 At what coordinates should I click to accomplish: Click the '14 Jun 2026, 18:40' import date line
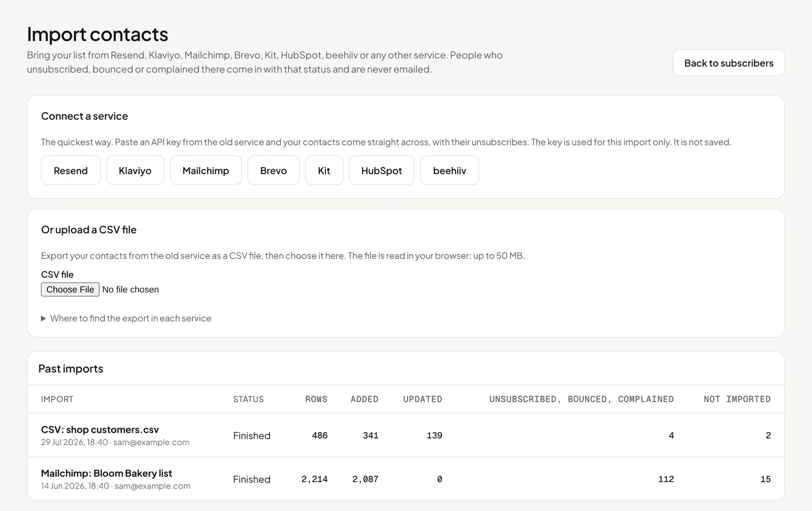(x=115, y=486)
